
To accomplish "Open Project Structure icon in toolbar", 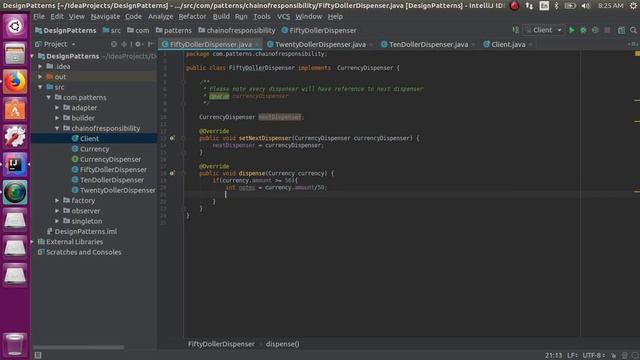I will [621, 30].
